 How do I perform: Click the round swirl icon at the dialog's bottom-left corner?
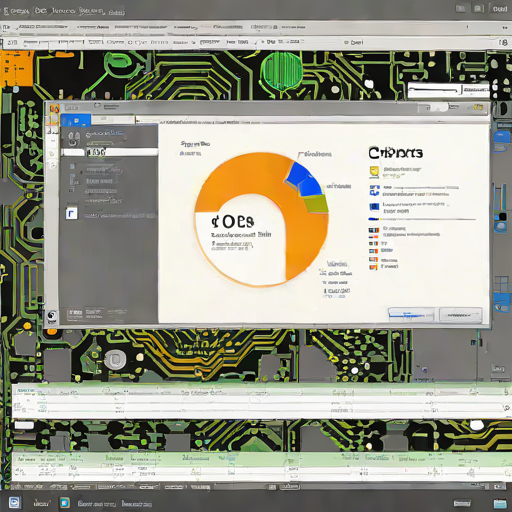click(52, 315)
